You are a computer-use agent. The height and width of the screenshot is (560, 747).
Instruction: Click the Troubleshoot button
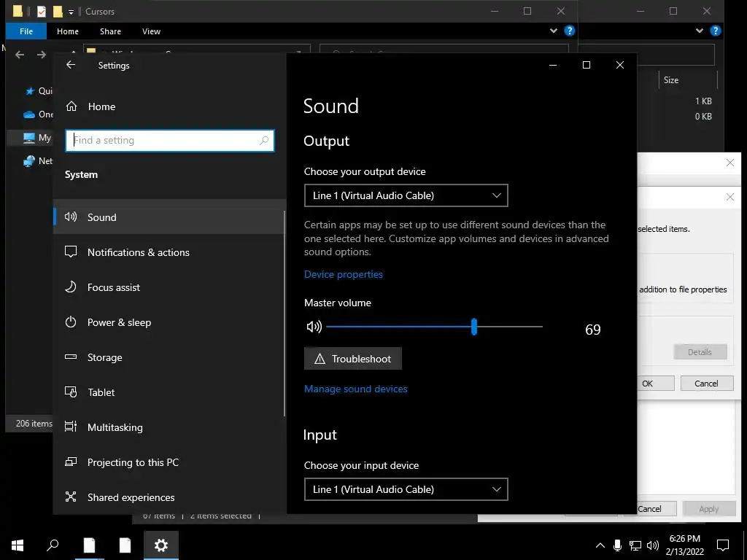pyautogui.click(x=353, y=359)
